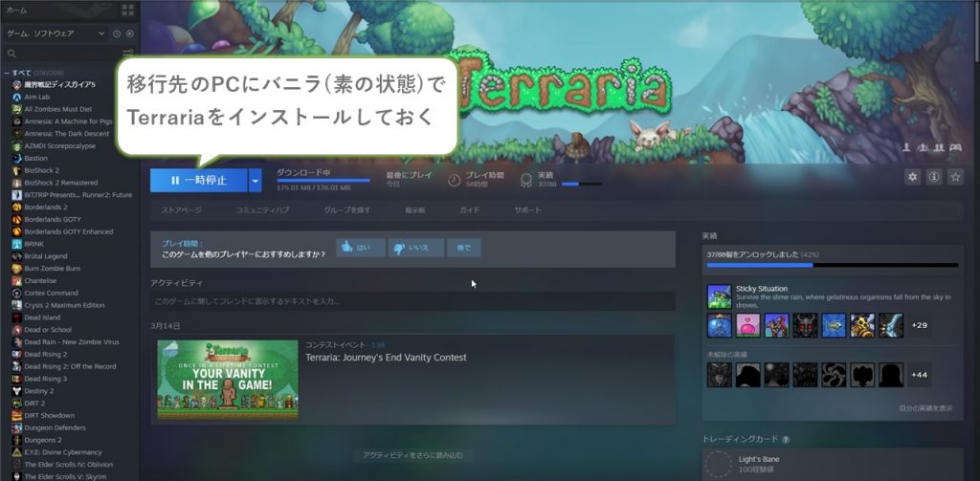The width and height of the screenshot is (980, 481).
Task: Click the activity text input field
Action: 412,301
